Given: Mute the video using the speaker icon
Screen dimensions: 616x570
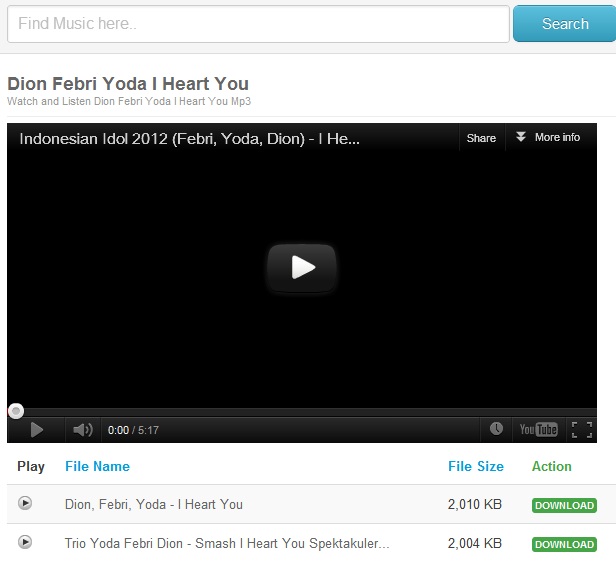Looking at the screenshot, I should click(83, 430).
